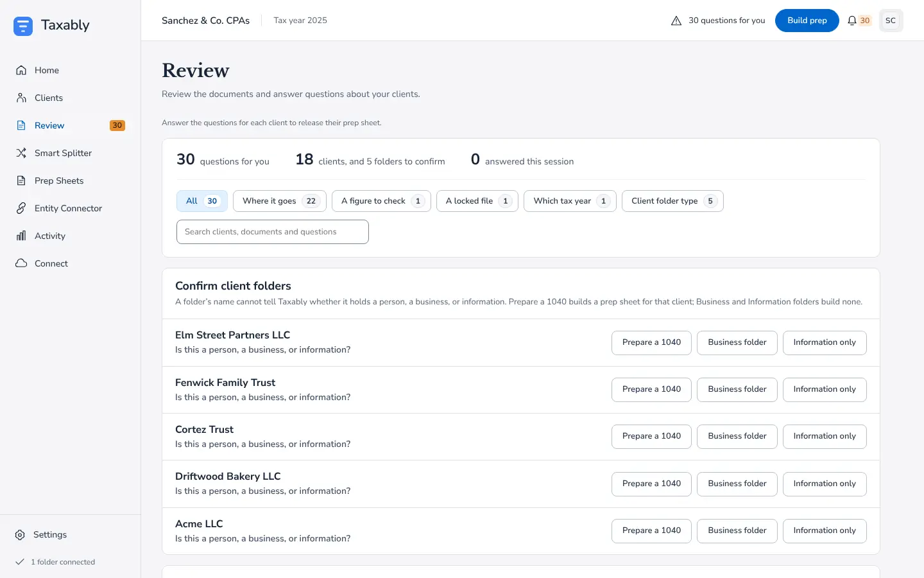Open the Entity Connector menu item
The width and height of the screenshot is (924, 578).
tap(71, 208)
